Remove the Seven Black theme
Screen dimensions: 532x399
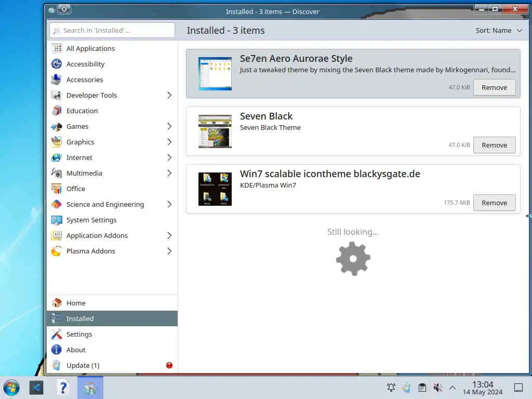pyautogui.click(x=495, y=145)
